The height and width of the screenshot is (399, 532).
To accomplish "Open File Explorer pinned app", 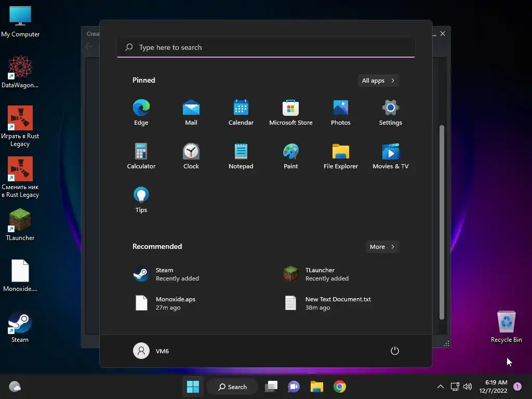I will (341, 156).
